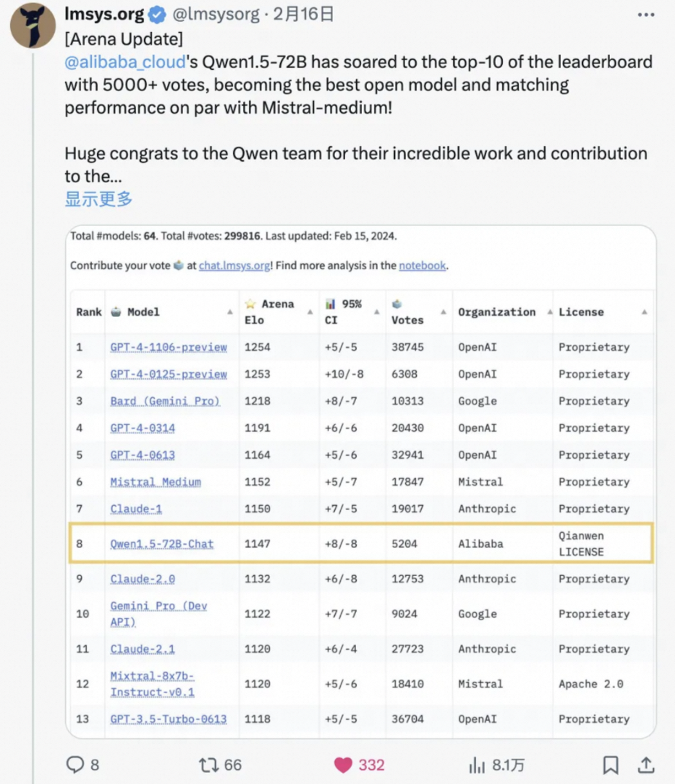
Task: Click 显示更多 to expand the tweet
Action: pos(99,198)
